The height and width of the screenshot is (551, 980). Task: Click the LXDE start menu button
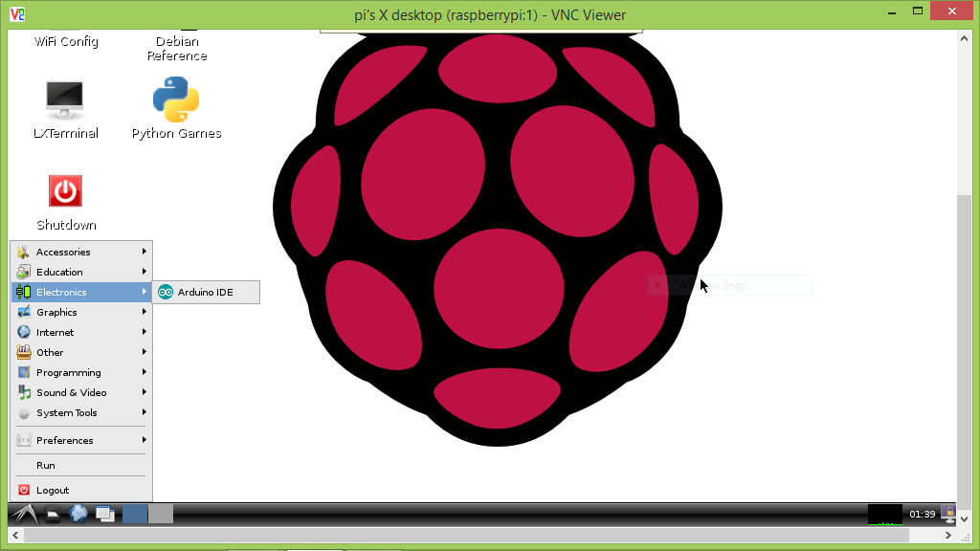24,514
